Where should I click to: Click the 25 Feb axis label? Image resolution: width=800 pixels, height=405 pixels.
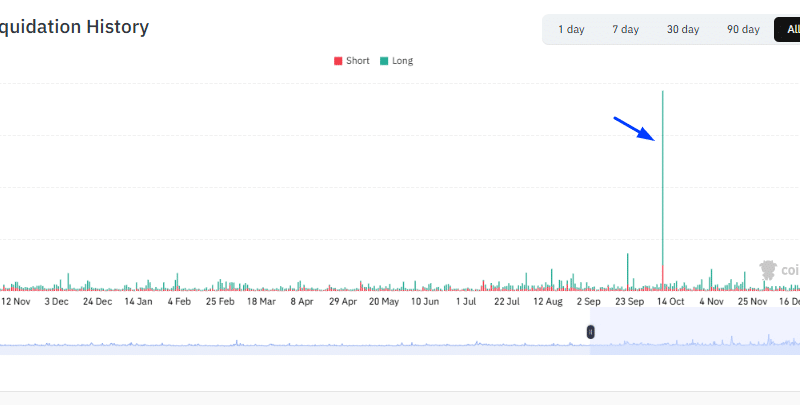coord(220,301)
